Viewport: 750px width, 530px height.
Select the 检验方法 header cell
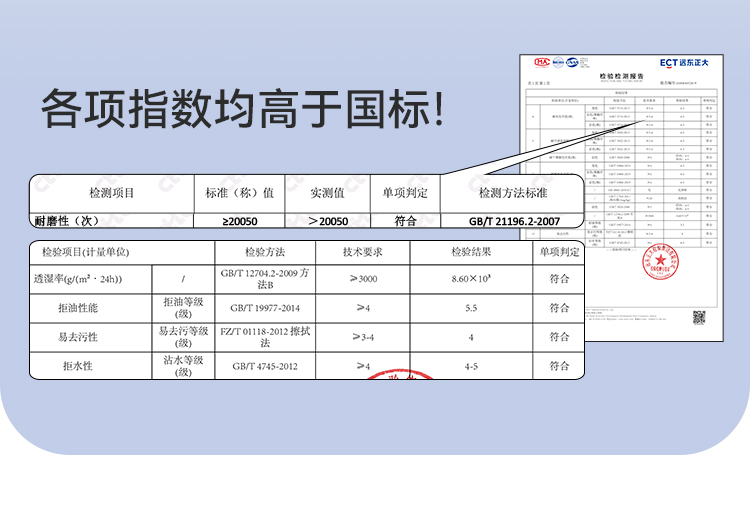[x=265, y=252]
